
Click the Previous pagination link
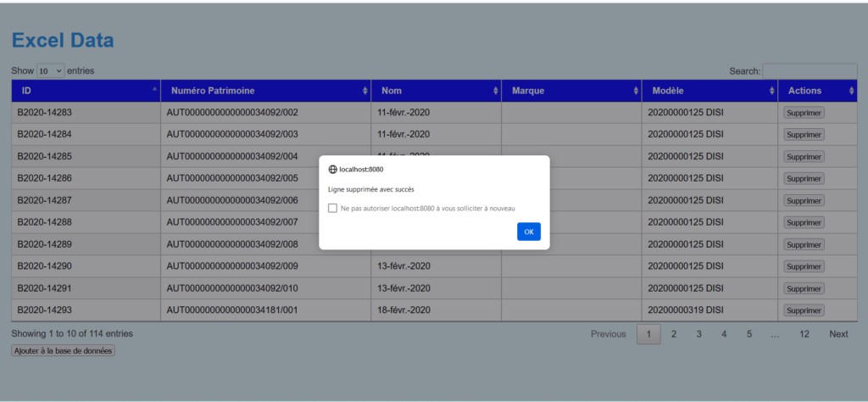point(608,334)
